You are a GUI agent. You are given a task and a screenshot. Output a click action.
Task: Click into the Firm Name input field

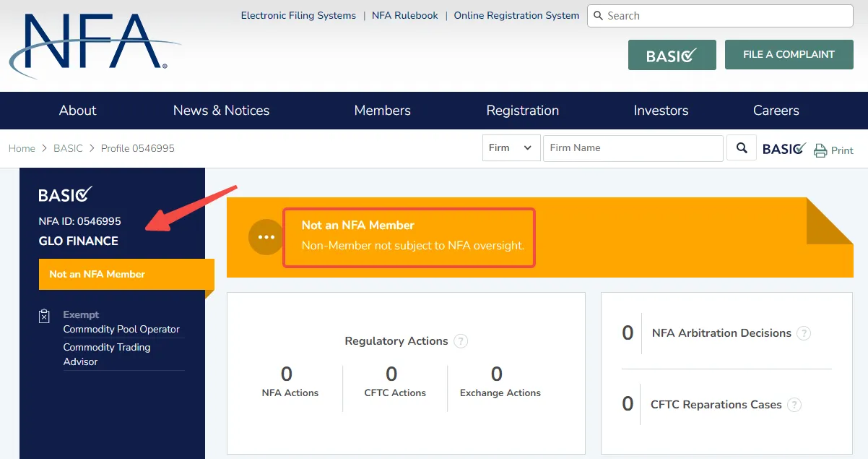633,148
